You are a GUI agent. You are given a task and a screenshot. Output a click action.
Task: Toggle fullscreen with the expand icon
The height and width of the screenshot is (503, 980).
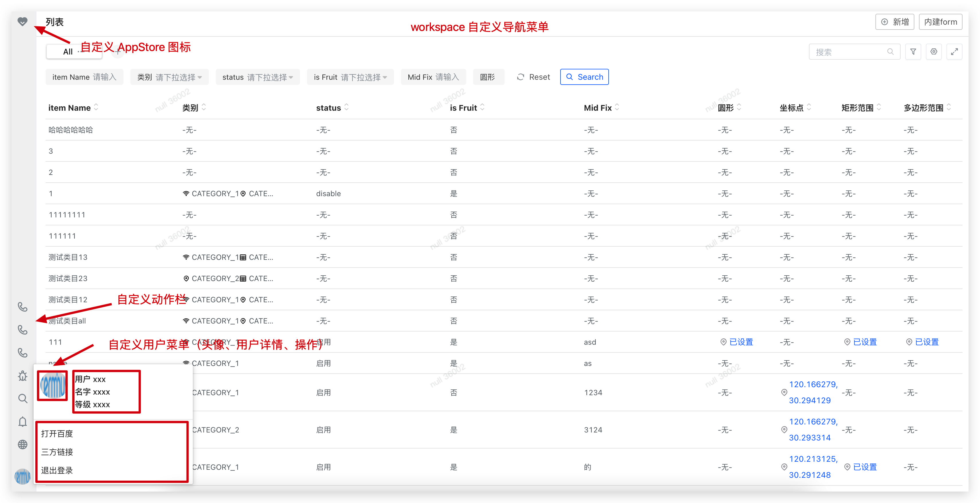coord(954,52)
